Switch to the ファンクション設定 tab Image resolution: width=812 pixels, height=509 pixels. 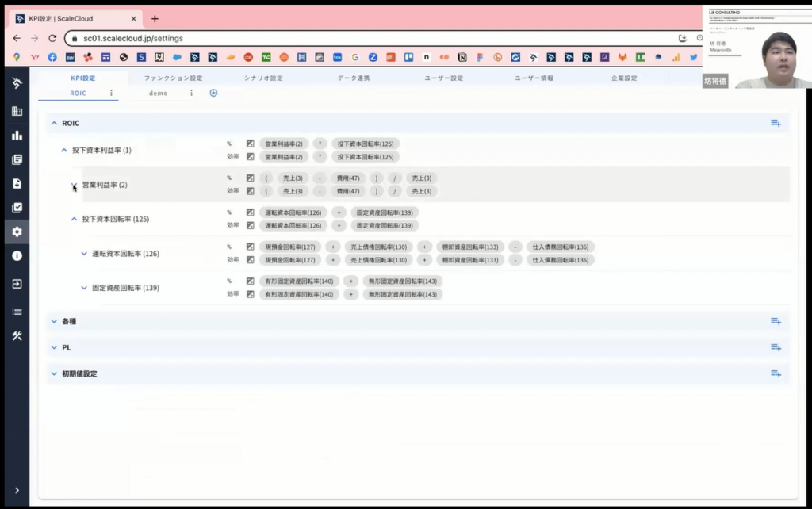point(173,78)
